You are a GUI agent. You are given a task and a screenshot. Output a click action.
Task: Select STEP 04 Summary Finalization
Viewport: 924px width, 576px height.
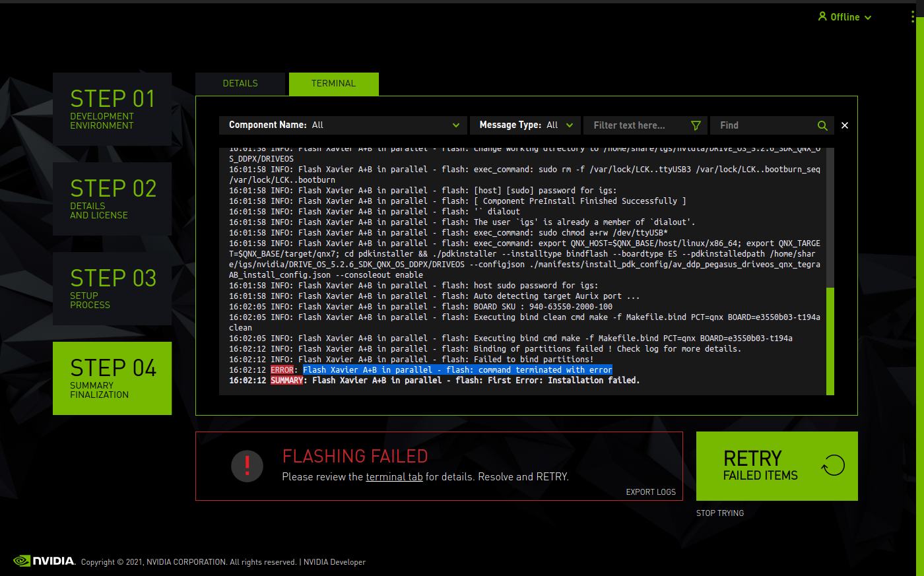tap(112, 378)
